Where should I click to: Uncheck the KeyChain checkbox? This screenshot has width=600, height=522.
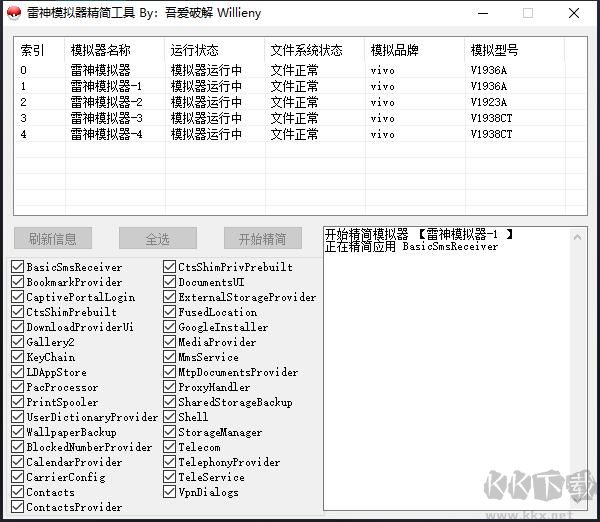pos(17,357)
